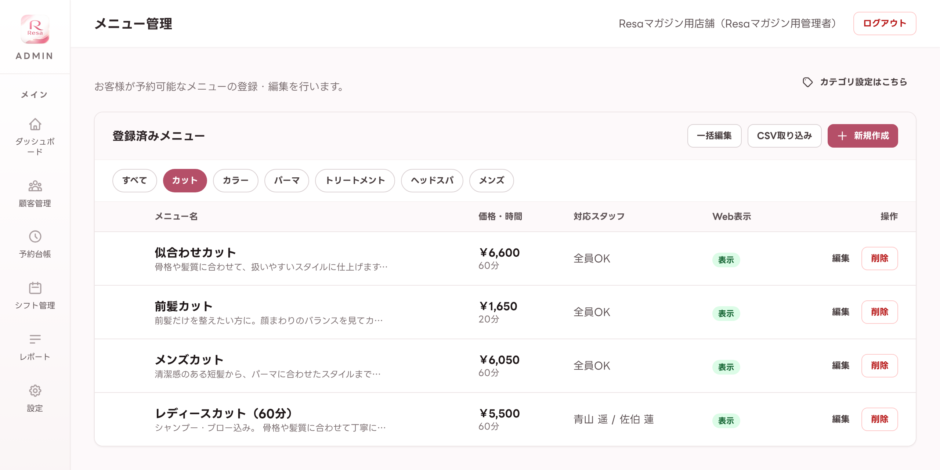Viewport: 940px width, 470px height.
Task: Edit the レディースカット(60分) menu
Action: tap(840, 419)
